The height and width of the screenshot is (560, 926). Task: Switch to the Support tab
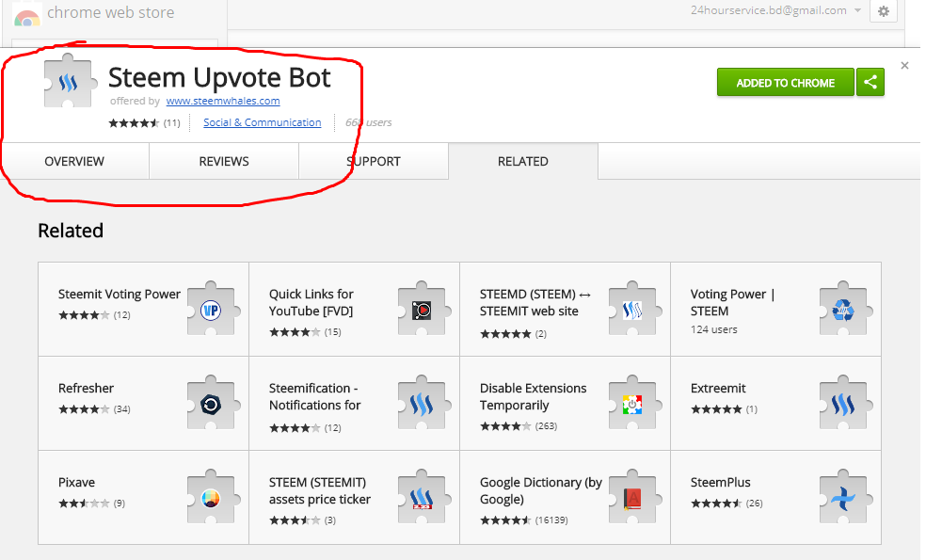pos(374,161)
